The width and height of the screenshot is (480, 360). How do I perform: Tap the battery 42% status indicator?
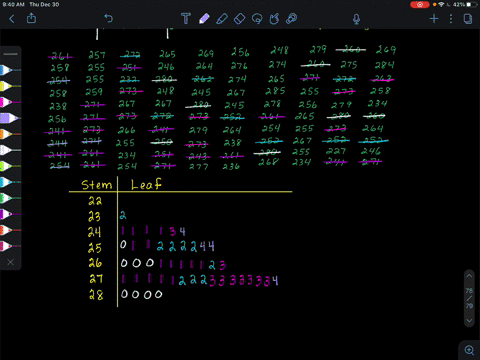coord(464,5)
